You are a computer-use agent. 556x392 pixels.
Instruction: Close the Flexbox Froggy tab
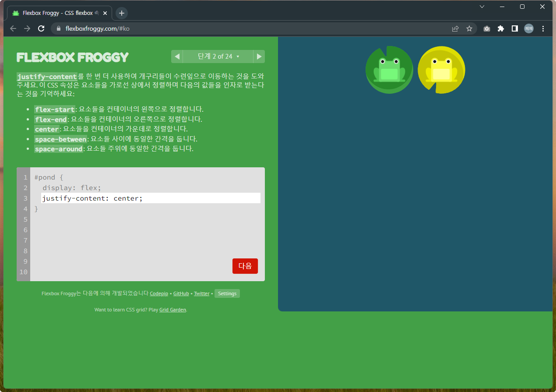point(105,13)
